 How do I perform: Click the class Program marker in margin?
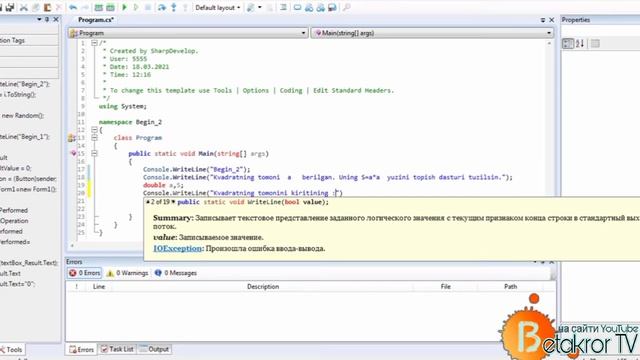[x=71, y=138]
